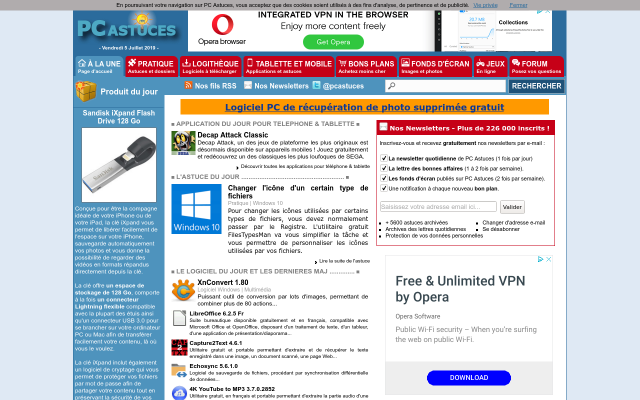This screenshot has width=640, height=400.
Task: Open the Tablette et Mobile tab
Action: [289, 67]
